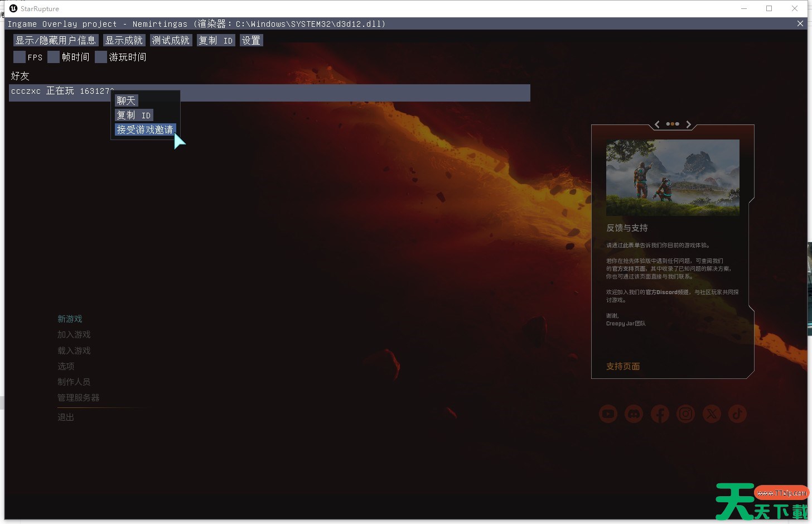Close the StarRupture window
The height and width of the screenshot is (524, 812).
pos(795,8)
